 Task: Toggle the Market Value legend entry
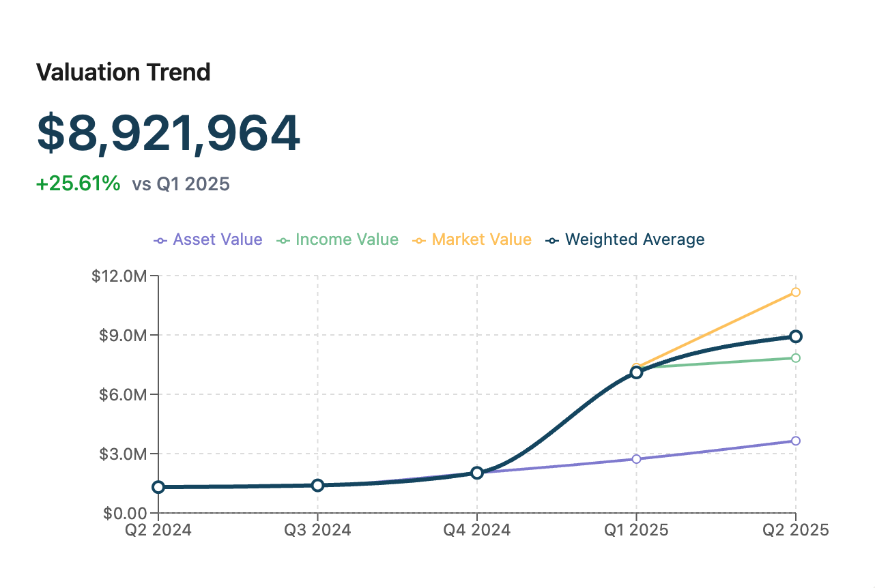coord(472,240)
